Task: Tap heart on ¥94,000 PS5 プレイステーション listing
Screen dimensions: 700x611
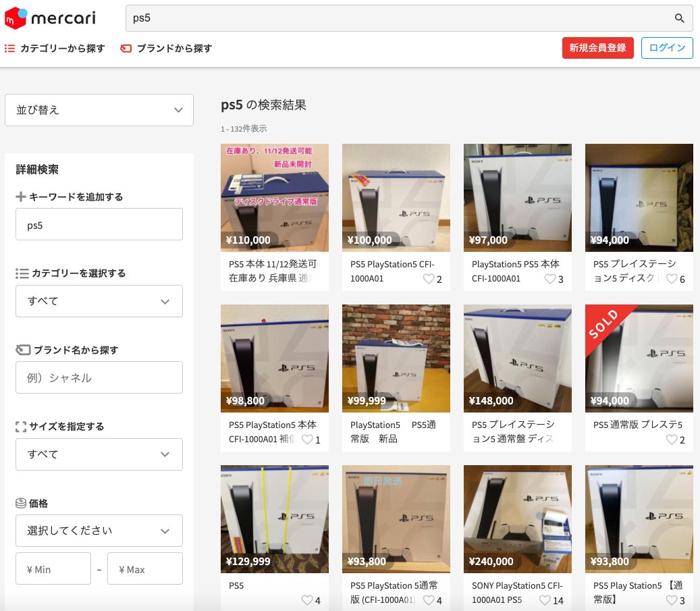Action: [671, 279]
